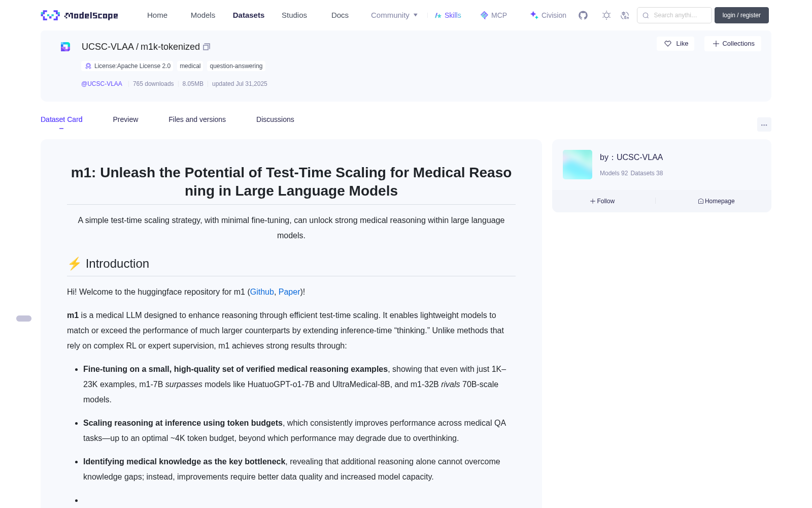Visit the organization Homepage link

point(716,201)
